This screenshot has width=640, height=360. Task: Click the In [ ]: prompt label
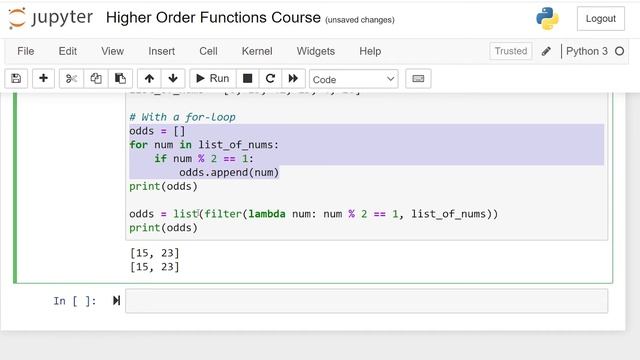point(75,301)
